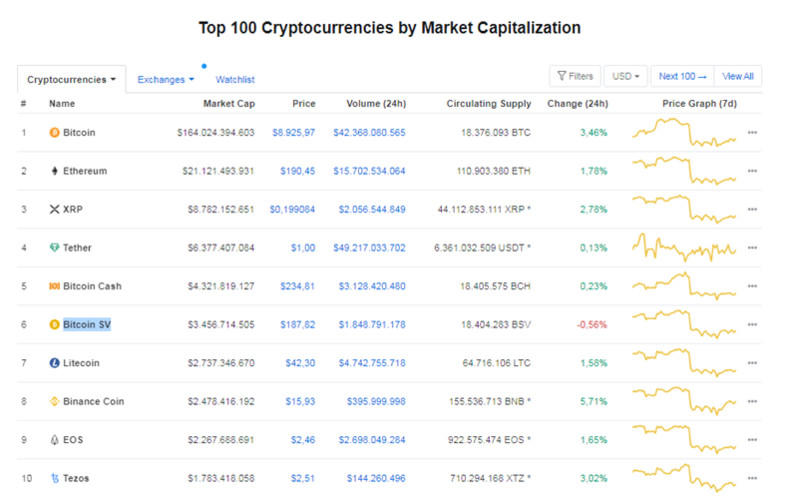Screen dimensions: 798x496
Task: Switch to the Watchlist tab
Action: pyautogui.click(x=235, y=79)
